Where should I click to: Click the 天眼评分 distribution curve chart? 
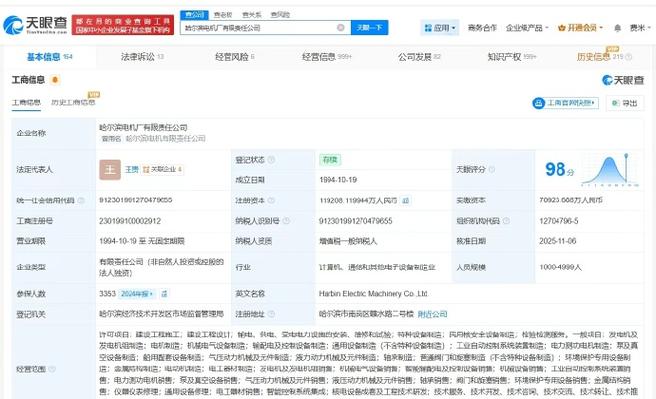610,169
